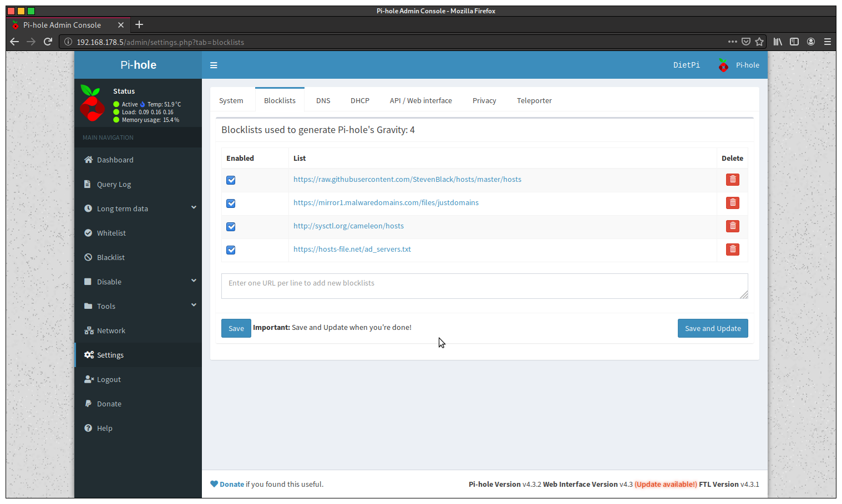Screen dimensions: 842x504
Task: Open the DNS settings tab
Action: coord(323,100)
